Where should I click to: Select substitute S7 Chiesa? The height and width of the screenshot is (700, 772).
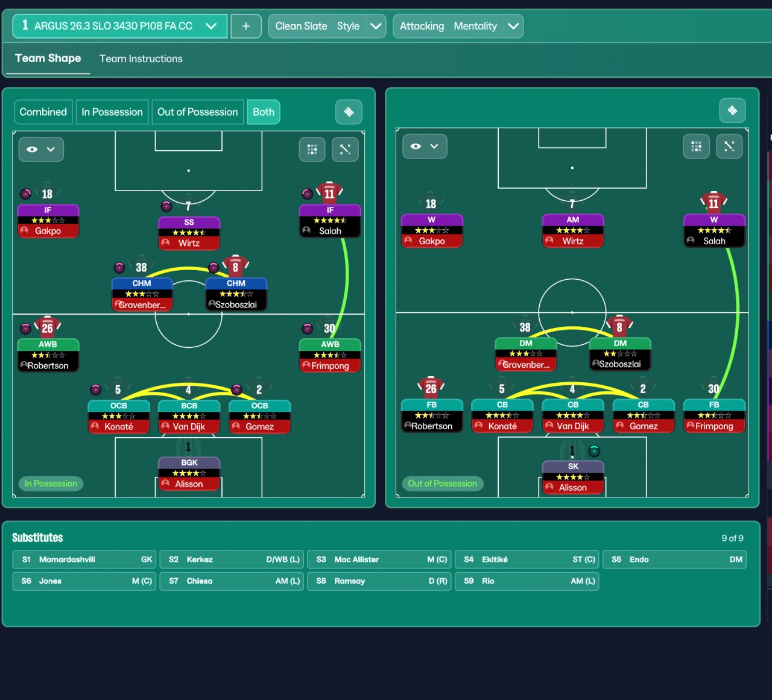[232, 581]
